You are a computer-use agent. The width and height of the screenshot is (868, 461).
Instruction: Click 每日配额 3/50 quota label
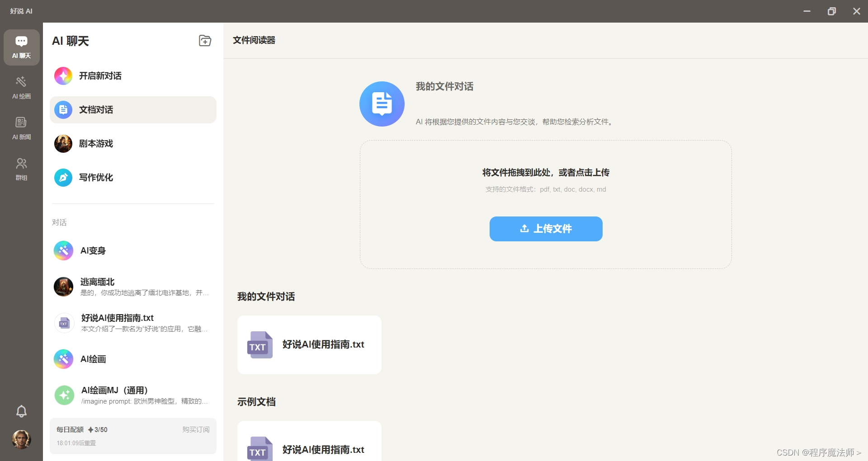click(82, 430)
